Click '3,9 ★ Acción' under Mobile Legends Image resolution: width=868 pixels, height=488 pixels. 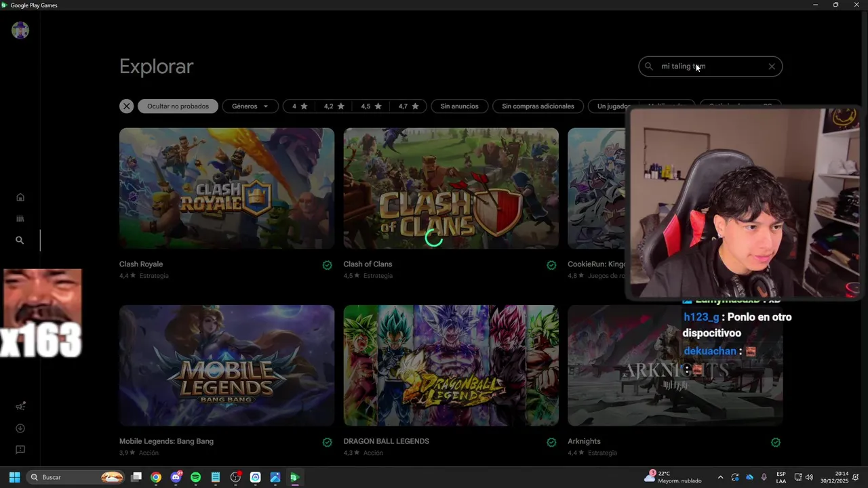[x=138, y=453]
